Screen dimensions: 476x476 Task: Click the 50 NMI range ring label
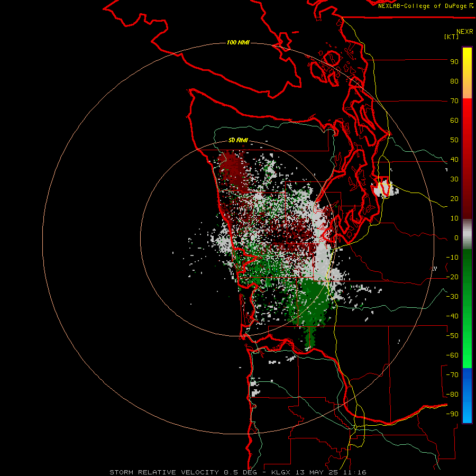238,140
